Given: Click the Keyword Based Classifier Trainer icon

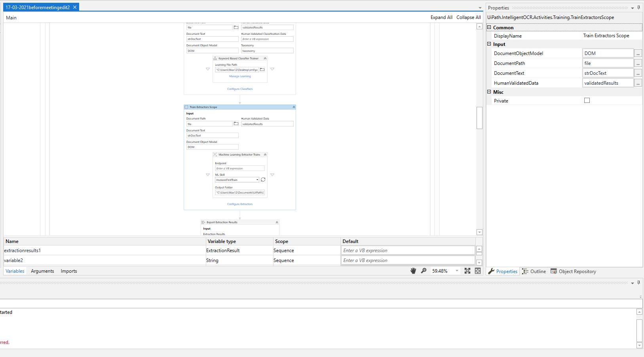Looking at the screenshot, I should (215, 59).
